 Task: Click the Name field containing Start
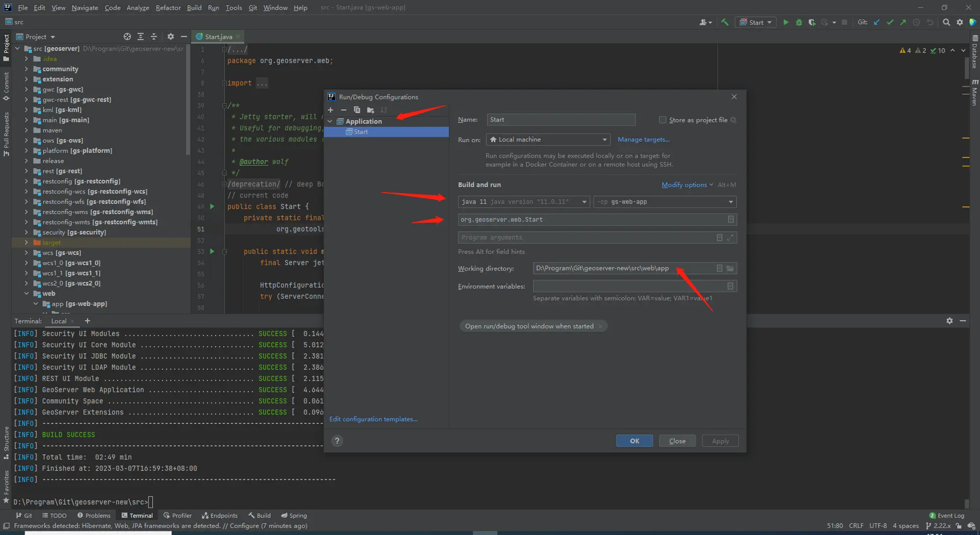click(x=561, y=120)
